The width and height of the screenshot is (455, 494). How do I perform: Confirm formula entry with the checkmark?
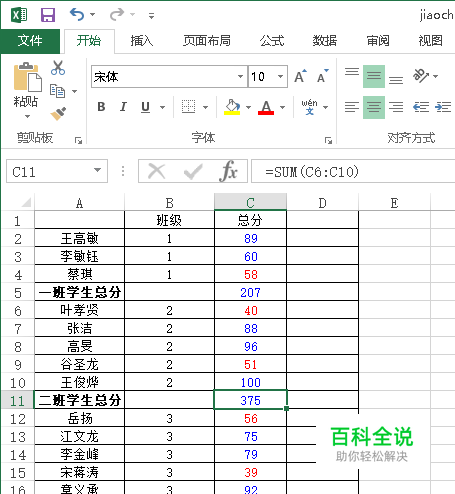click(x=193, y=171)
